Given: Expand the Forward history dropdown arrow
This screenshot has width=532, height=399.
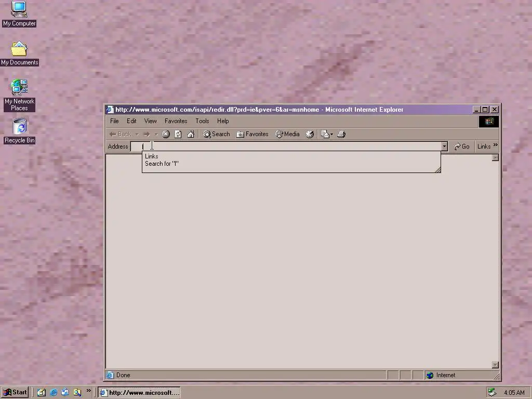Looking at the screenshot, I should pyautogui.click(x=156, y=135).
